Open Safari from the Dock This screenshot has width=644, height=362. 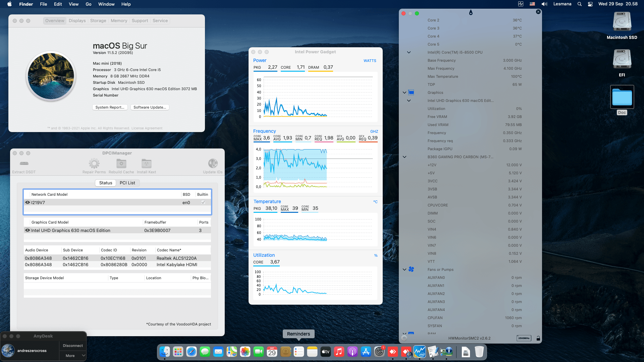(x=191, y=352)
